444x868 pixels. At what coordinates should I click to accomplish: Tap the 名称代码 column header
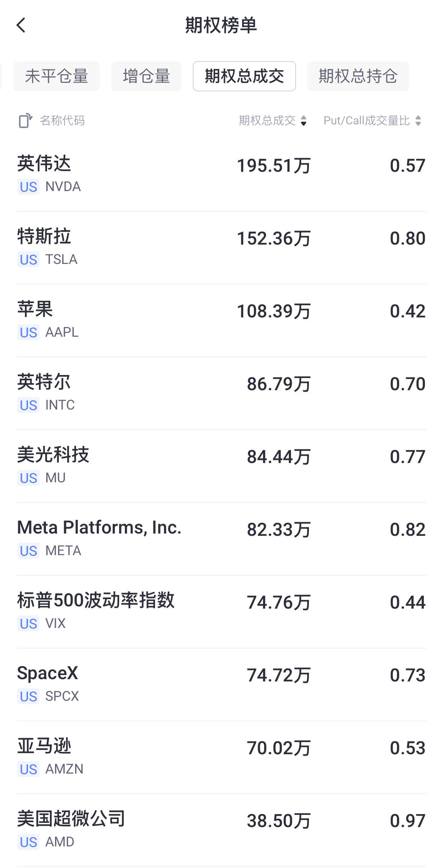coord(62,121)
